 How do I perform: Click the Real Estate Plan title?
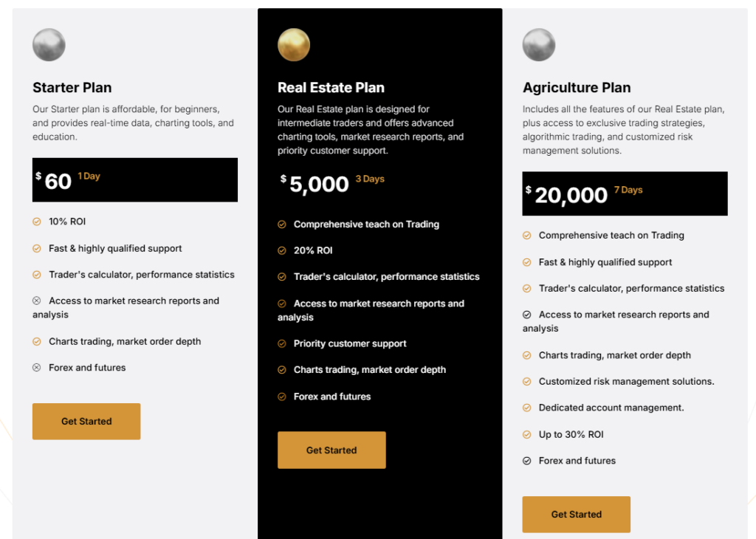(331, 88)
